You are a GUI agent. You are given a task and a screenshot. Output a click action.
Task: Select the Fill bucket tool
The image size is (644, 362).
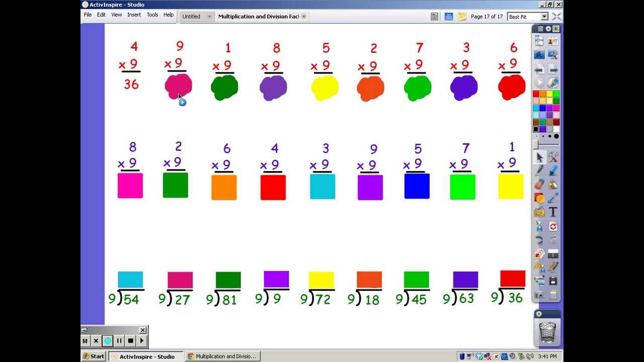click(553, 184)
